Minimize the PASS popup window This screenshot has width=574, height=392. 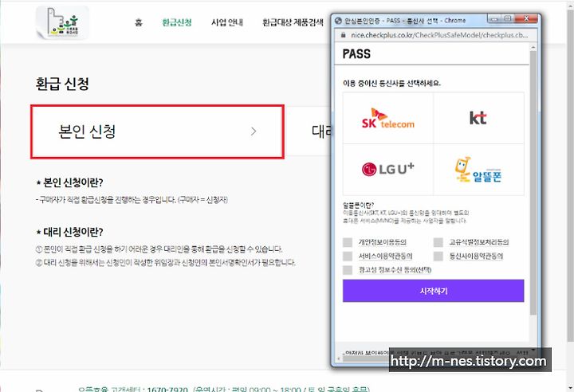(x=494, y=18)
